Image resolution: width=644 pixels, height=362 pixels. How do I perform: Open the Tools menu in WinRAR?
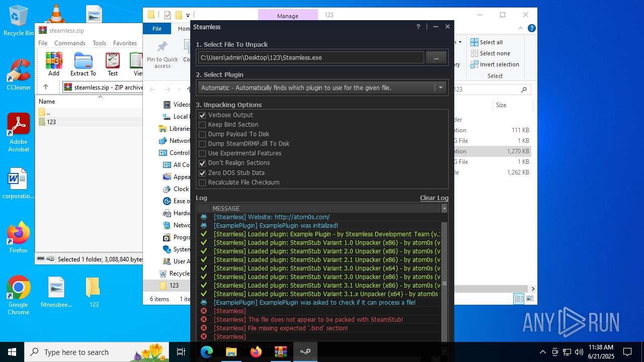pyautogui.click(x=99, y=43)
